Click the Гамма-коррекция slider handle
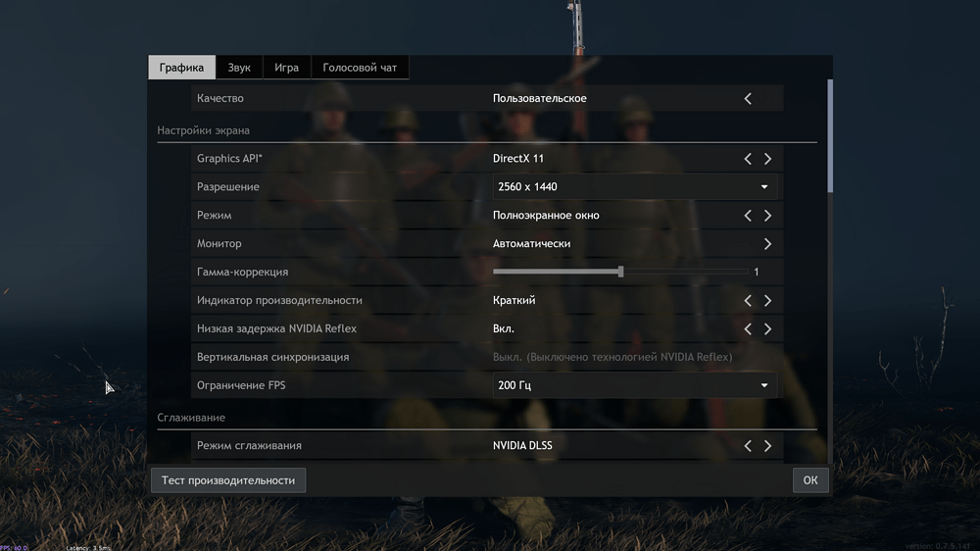The image size is (980, 551). click(620, 272)
